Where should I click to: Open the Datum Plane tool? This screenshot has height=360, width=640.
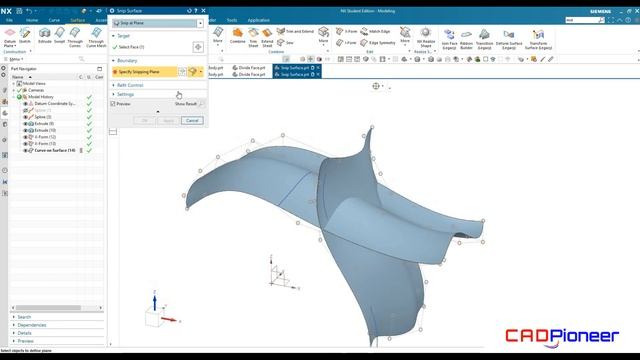(10, 36)
